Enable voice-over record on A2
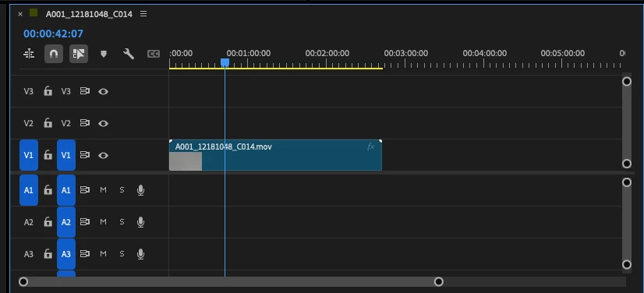The image size is (644, 293). 140,222
